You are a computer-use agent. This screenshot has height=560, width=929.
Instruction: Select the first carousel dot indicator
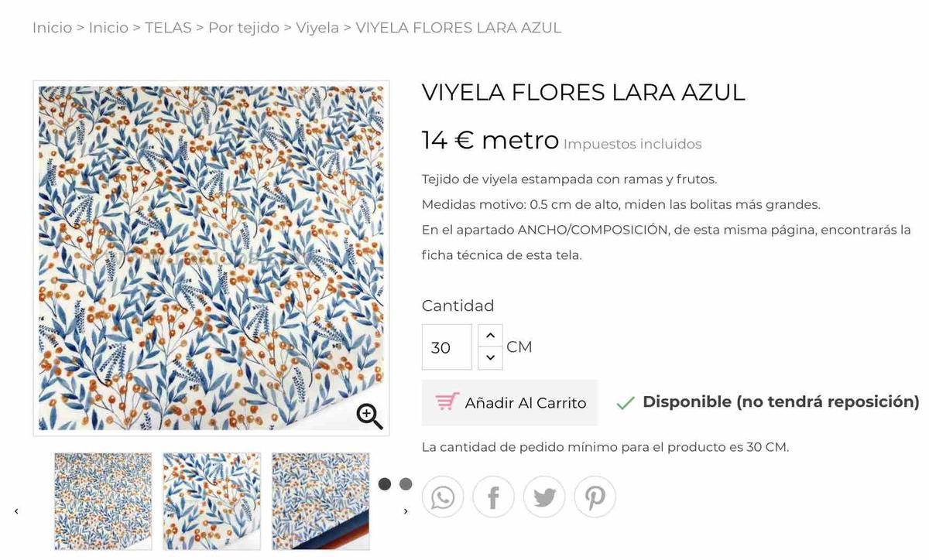[385, 484]
